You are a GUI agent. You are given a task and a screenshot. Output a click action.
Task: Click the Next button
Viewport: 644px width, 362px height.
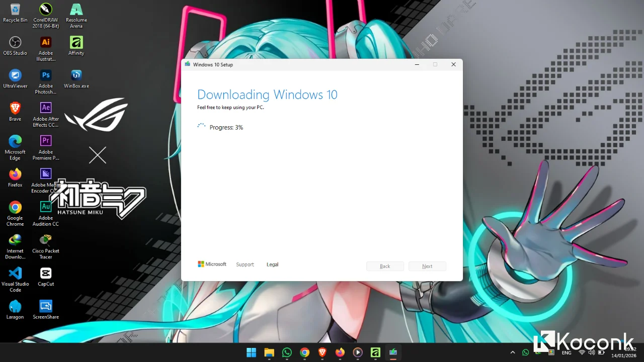427,266
